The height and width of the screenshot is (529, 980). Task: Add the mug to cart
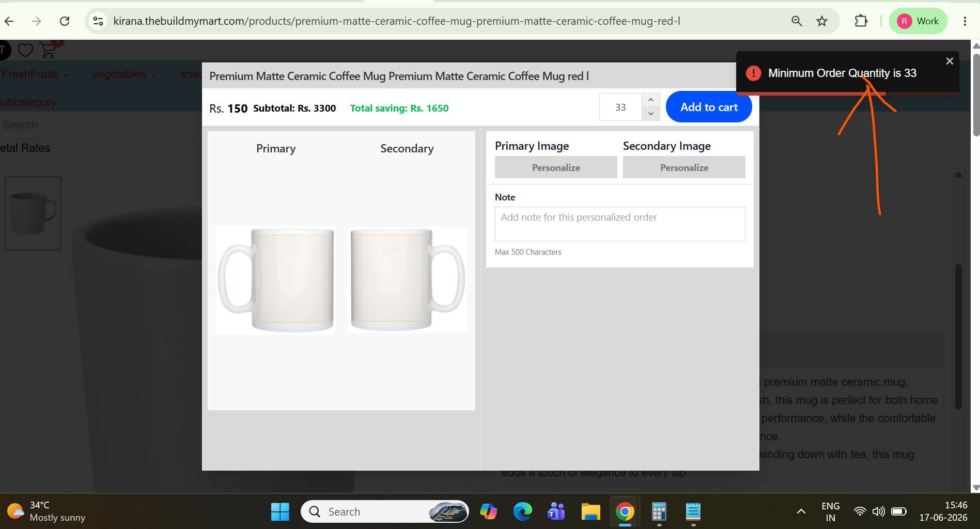709,107
